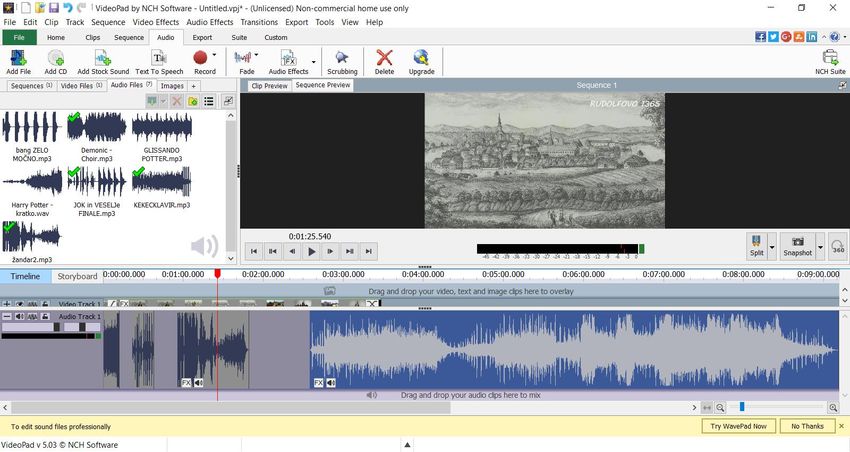This screenshot has width=850, height=452.
Task: Click the Google Plus share icon
Action: click(x=786, y=37)
